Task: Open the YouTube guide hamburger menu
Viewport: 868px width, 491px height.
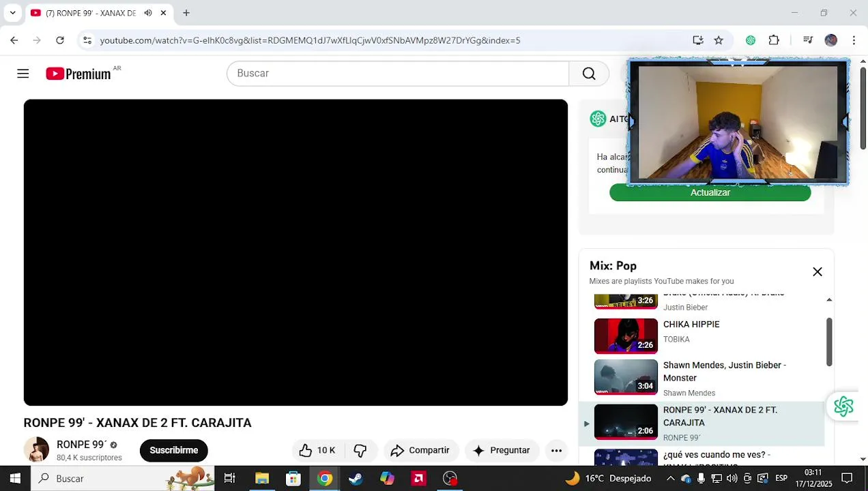Action: (x=23, y=74)
